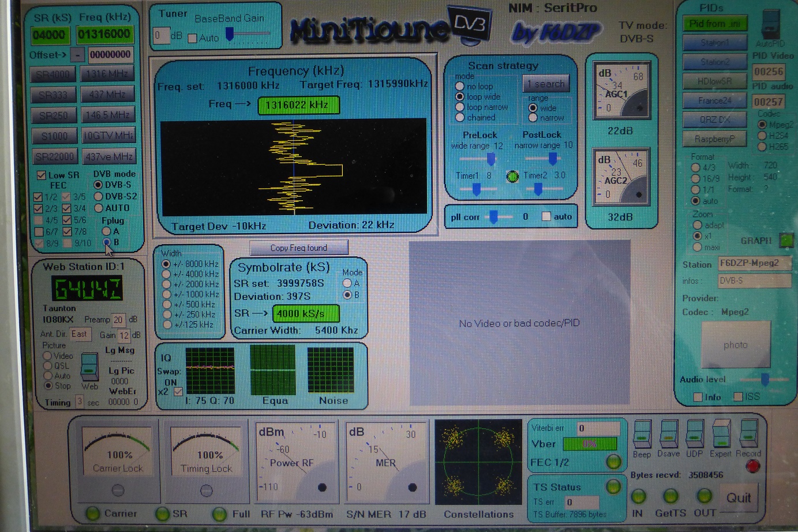Click the IN status LED
Screen dimensions: 798x532
coord(638,496)
